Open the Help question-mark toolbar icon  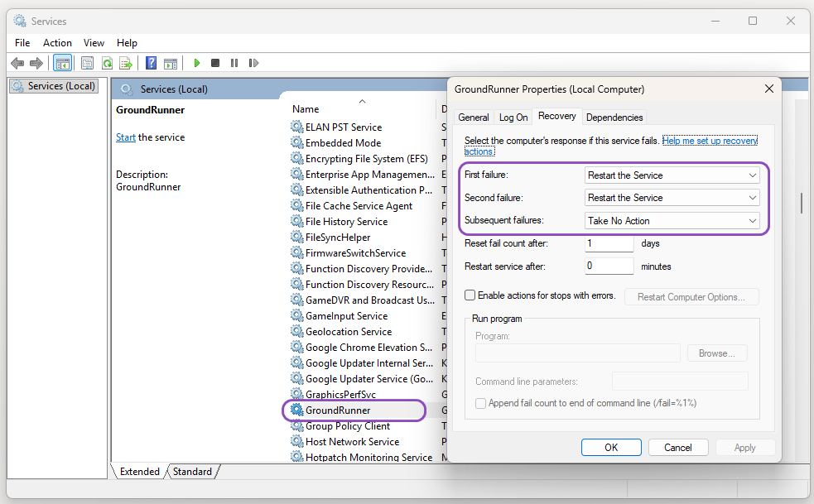[151, 64]
